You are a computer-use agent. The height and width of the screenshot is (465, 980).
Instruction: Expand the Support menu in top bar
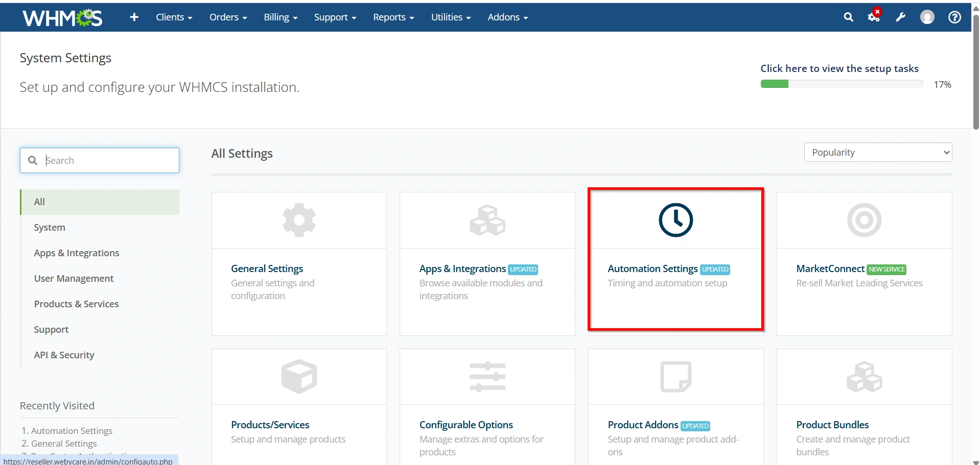pos(335,17)
